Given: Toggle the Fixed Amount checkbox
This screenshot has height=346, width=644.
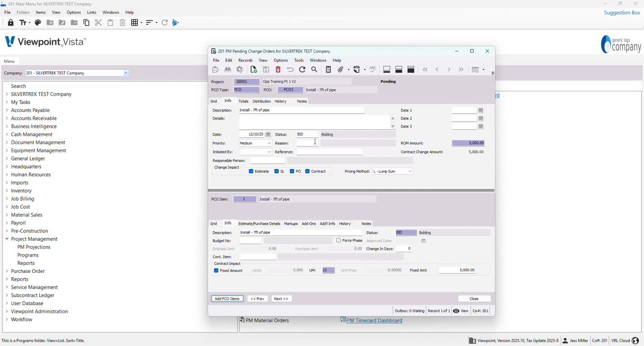Looking at the screenshot, I should 216,271.
